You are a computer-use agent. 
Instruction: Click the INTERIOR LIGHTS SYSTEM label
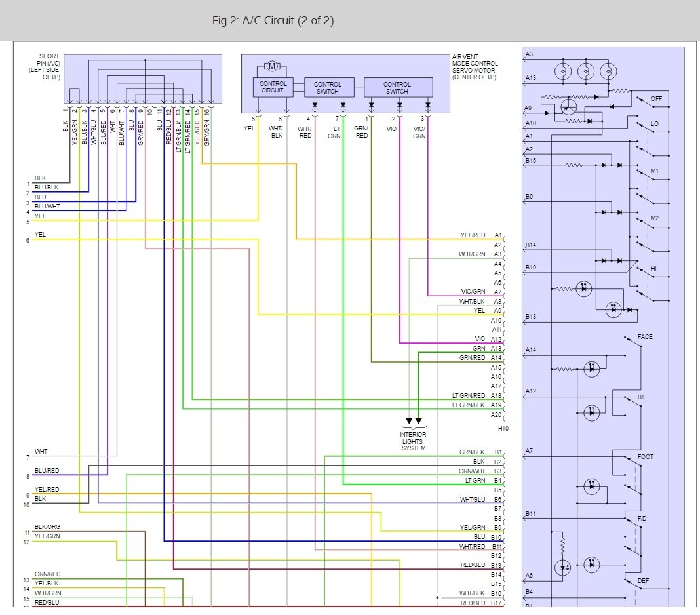(414, 441)
